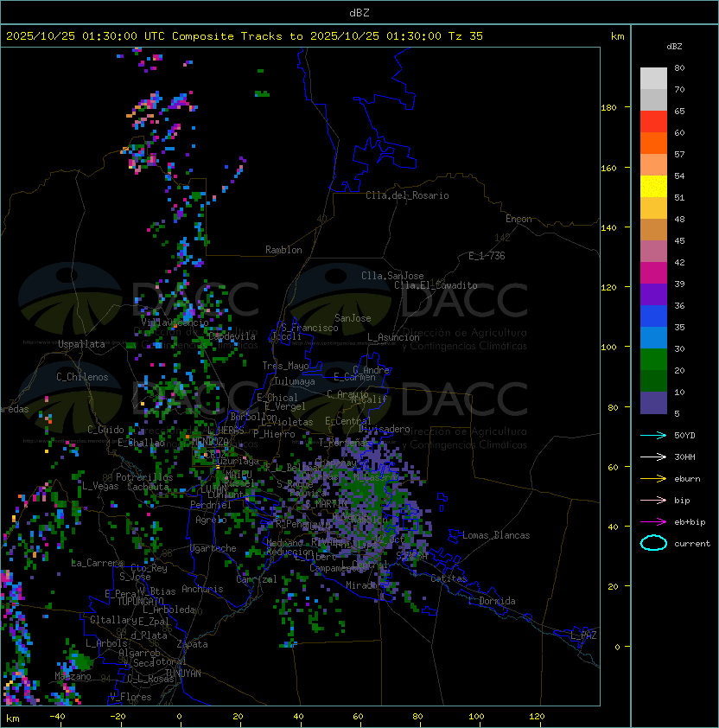Click the 'Lomas_Blancas' map label
The image size is (719, 728).
pos(496,535)
